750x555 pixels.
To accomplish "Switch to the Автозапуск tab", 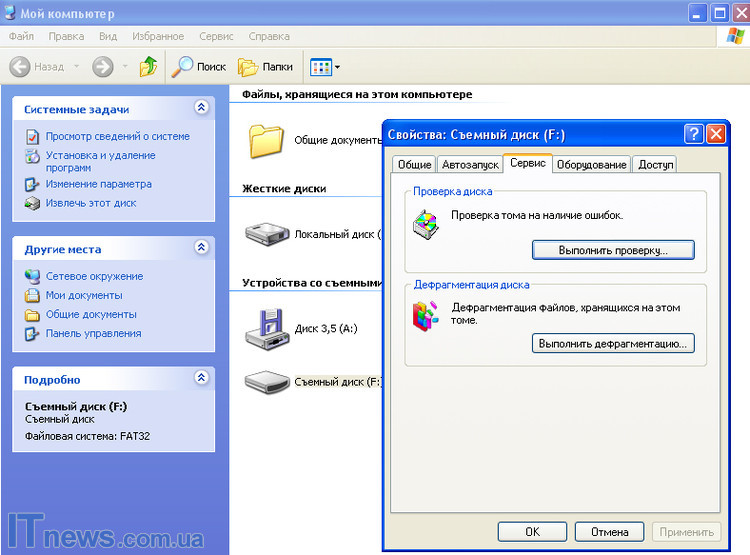I will [x=467, y=164].
